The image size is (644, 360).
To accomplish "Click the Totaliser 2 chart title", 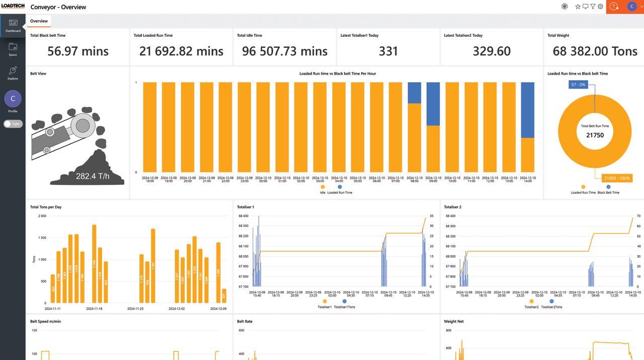I will 453,207.
